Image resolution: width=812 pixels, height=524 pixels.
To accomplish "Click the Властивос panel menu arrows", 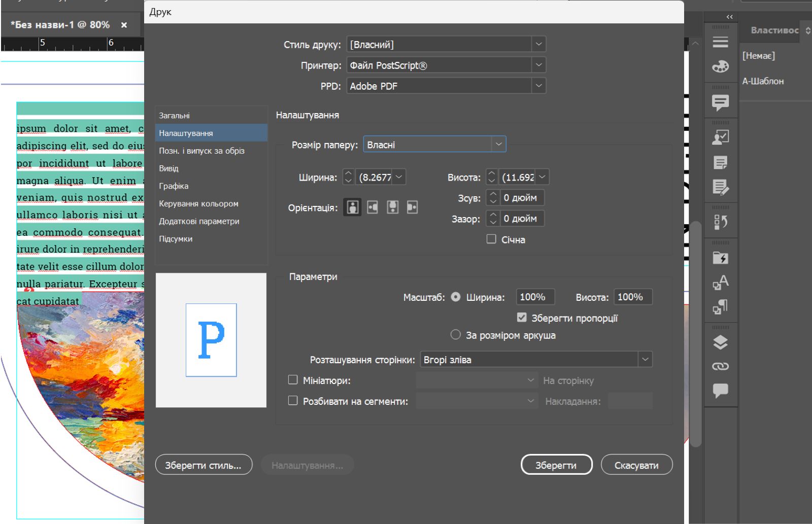I will tap(807, 30).
